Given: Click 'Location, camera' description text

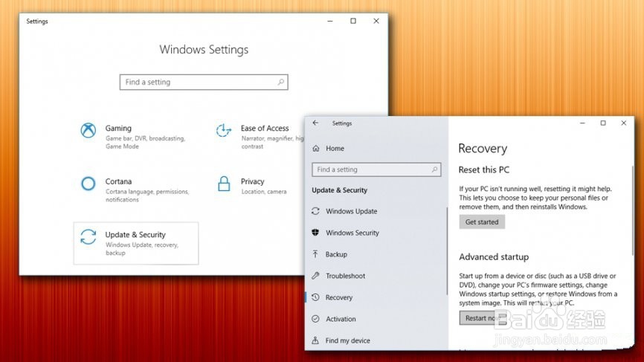Looking at the screenshot, I should point(264,192).
